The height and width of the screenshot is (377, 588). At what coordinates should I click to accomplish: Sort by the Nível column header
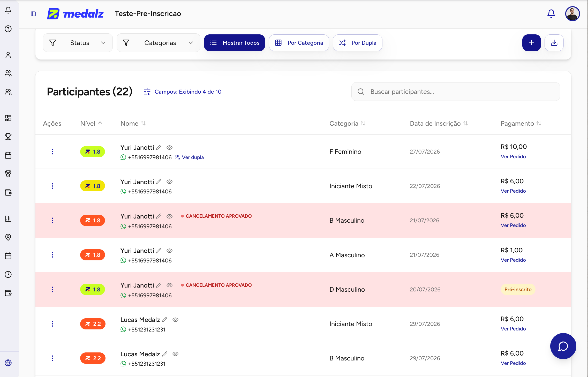coord(91,124)
